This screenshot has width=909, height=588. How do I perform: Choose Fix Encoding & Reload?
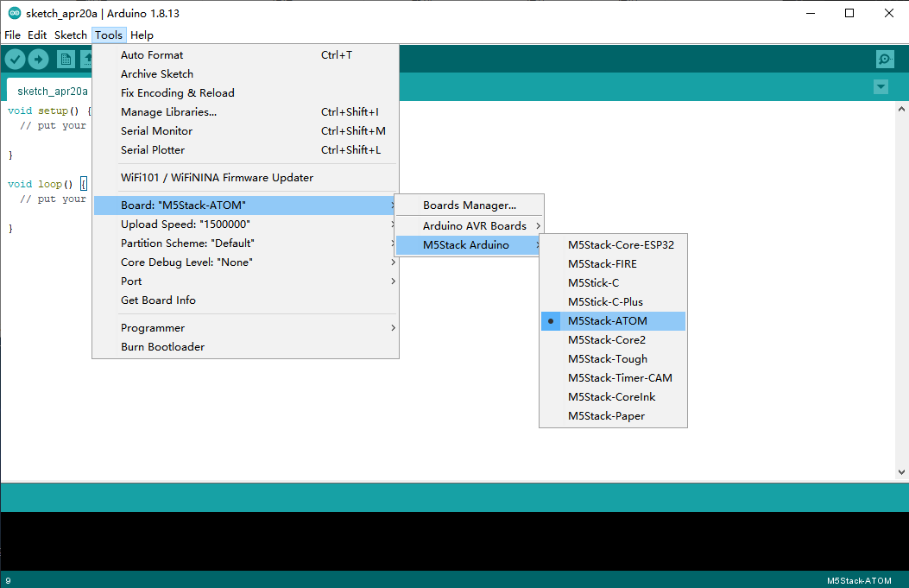click(246, 92)
